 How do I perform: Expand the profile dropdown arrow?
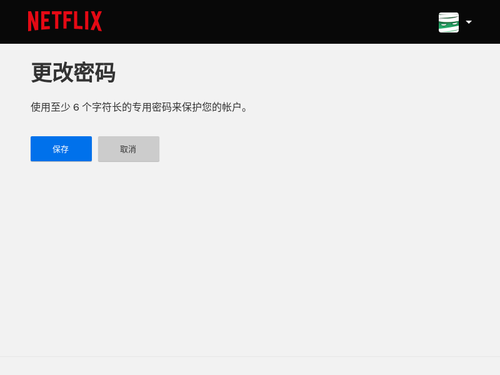click(x=469, y=22)
